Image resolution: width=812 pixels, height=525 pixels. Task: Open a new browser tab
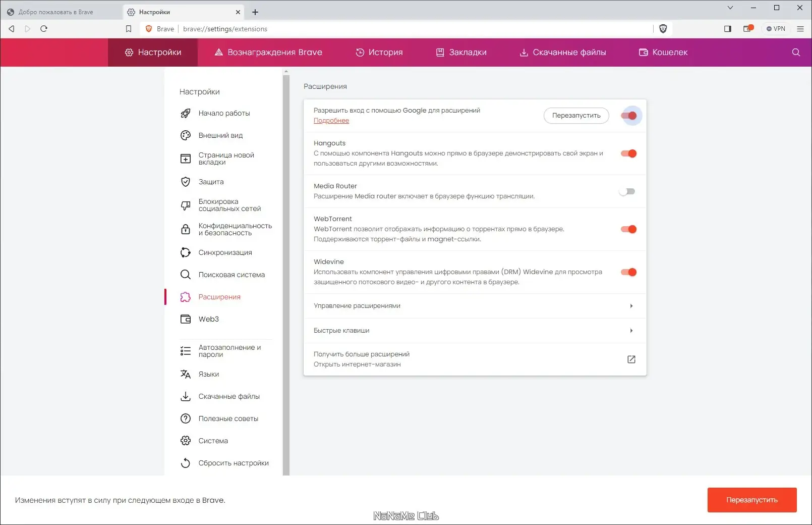click(255, 12)
